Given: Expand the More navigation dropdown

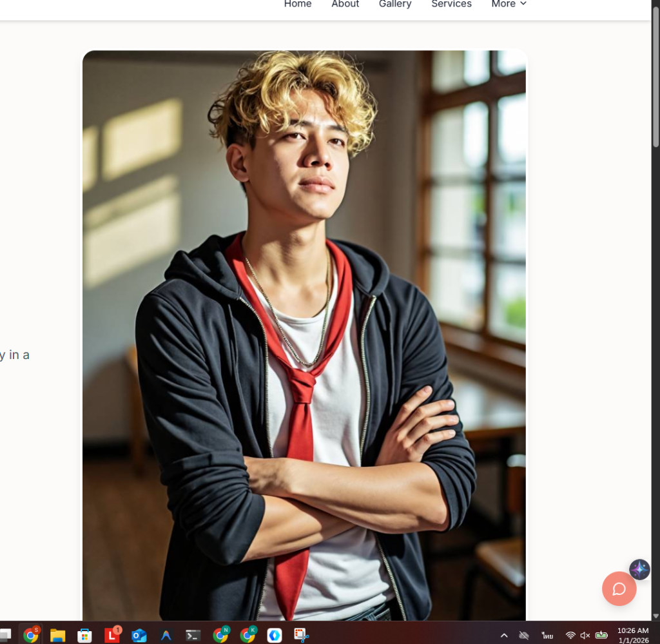Looking at the screenshot, I should (509, 5).
